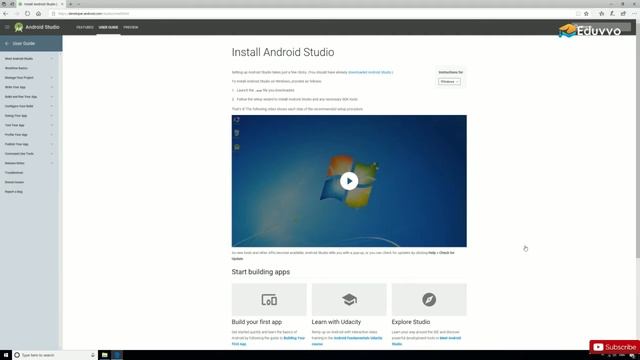Click the Build your first app heading
Image resolution: width=640 pixels, height=360 pixels.
[x=256, y=322]
